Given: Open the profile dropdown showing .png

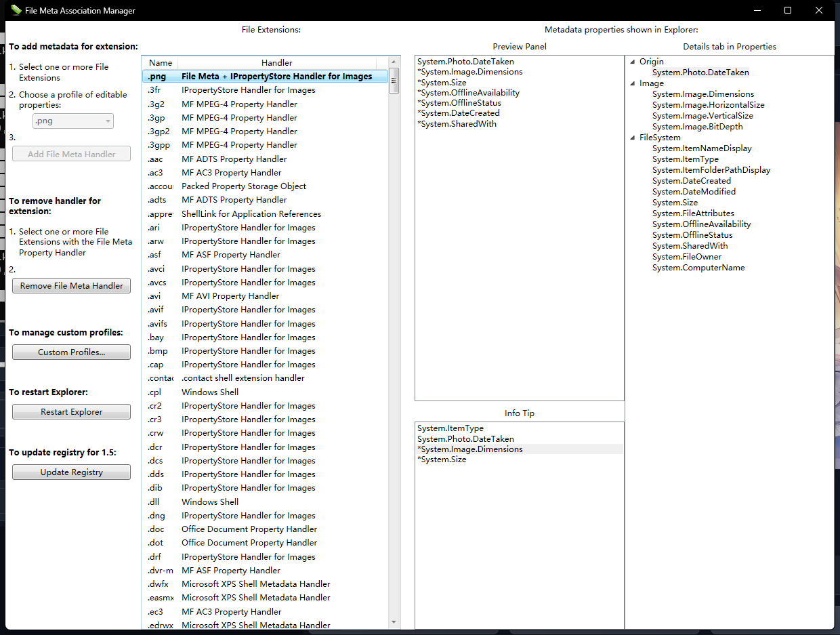Looking at the screenshot, I should 73,121.
